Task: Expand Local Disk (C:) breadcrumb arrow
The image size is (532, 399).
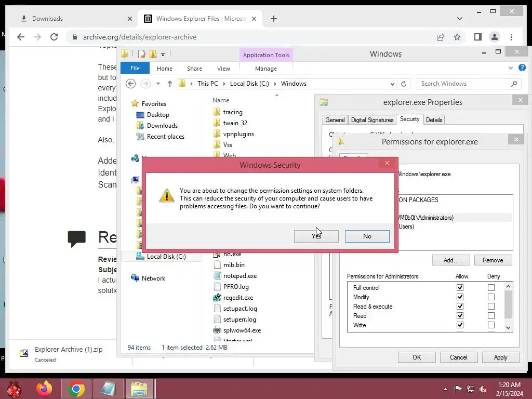Action: (275, 84)
